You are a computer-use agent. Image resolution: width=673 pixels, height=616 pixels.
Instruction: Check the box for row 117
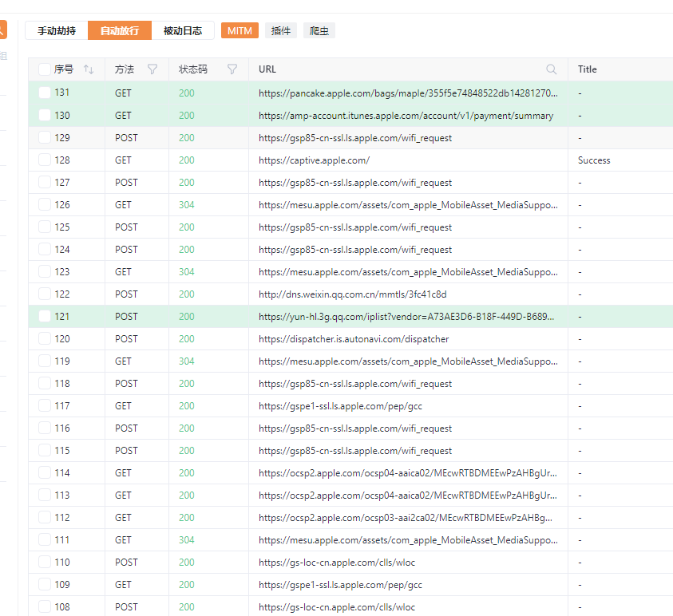click(45, 405)
